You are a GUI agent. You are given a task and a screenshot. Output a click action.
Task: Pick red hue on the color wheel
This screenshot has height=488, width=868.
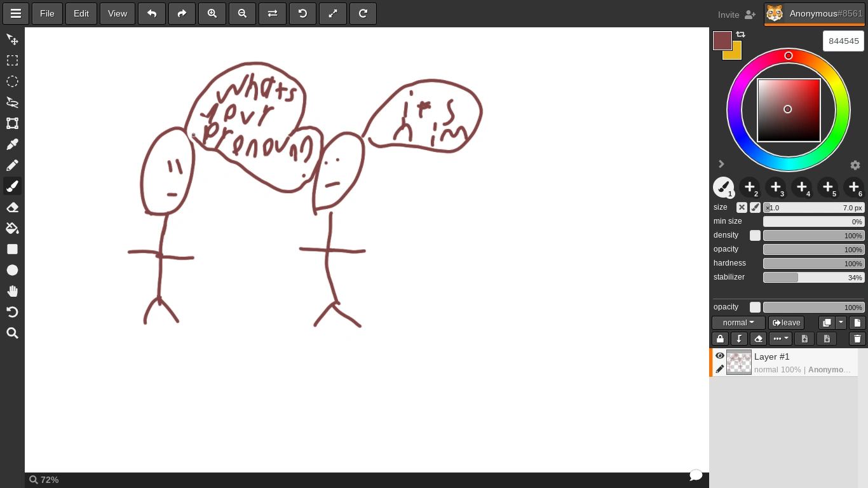pyautogui.click(x=789, y=56)
